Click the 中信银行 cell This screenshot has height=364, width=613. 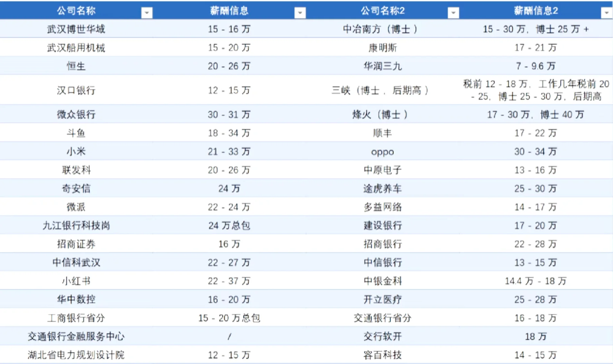click(x=383, y=263)
